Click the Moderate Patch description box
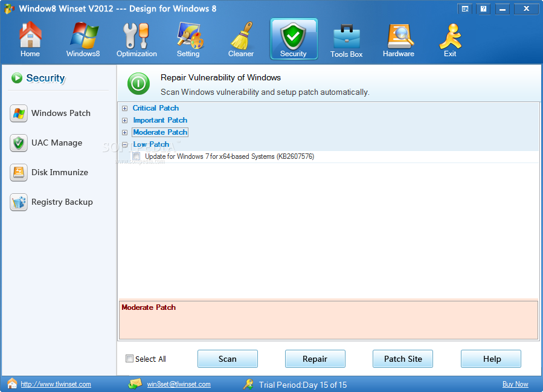The image size is (543, 392). (329, 320)
